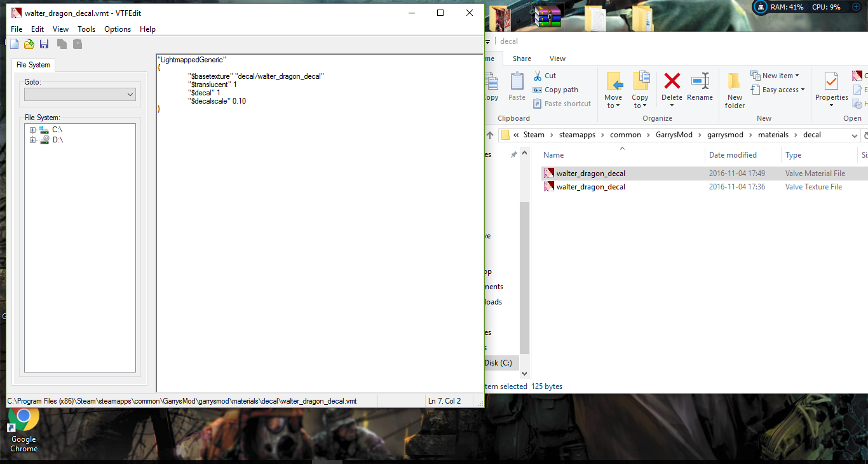Click the "$decalscale" 0.10 line in editor
Viewport: 868px width, 464px height.
217,101
